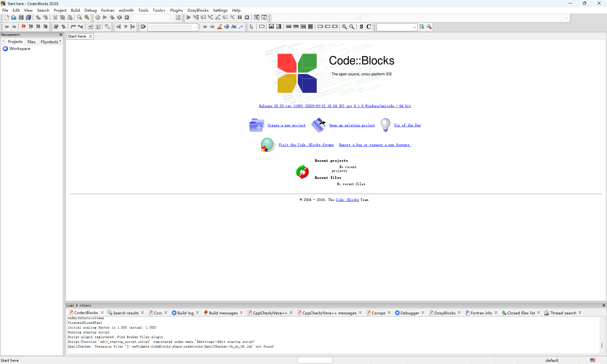This screenshot has height=364, width=607.
Task: Click the Stop debugger icon
Action: [x=247, y=18]
